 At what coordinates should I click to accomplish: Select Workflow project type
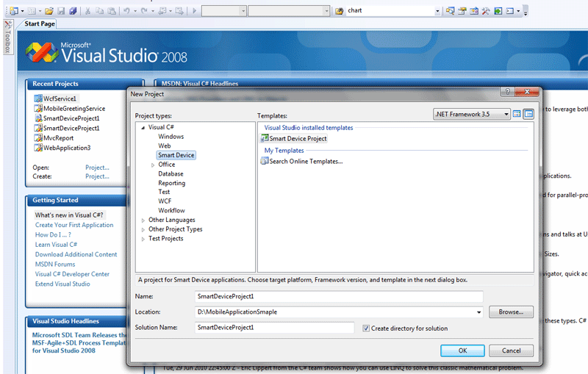(171, 211)
